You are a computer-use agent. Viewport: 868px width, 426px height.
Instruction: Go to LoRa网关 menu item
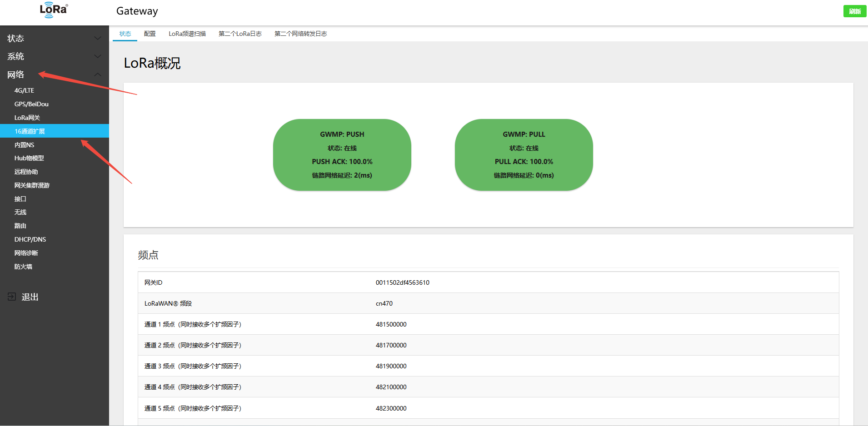coord(27,118)
